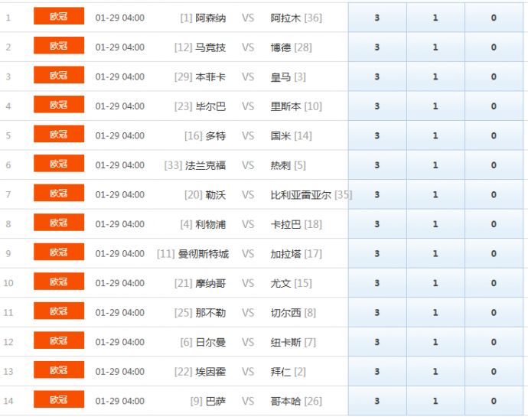Screen dimensions: 528x420
Task: Select outcome 3 for 埃因霍 vs 拜仁
Action: point(376,372)
